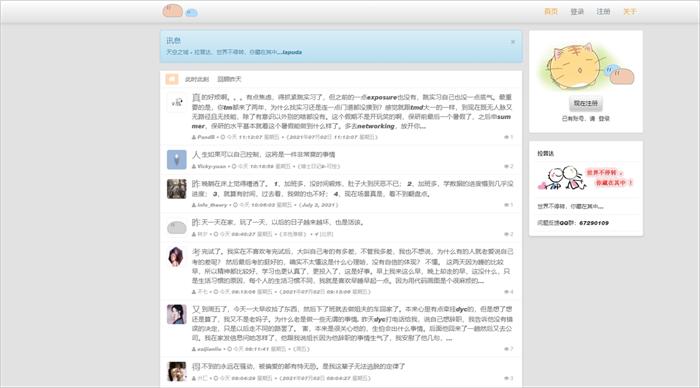Image resolution: width=700 pixels, height=388 pixels.
Task: Open the post beginning 考完试了
Action: coord(352,266)
